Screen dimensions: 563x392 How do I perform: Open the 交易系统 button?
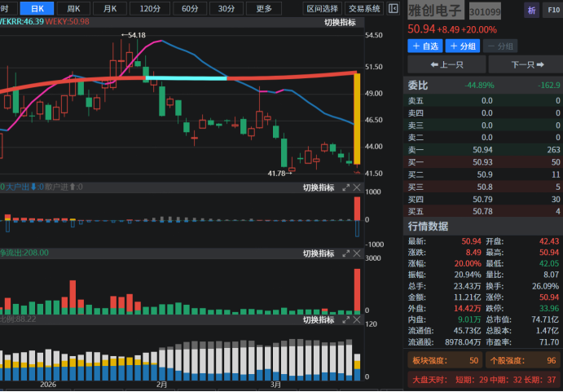[363, 8]
